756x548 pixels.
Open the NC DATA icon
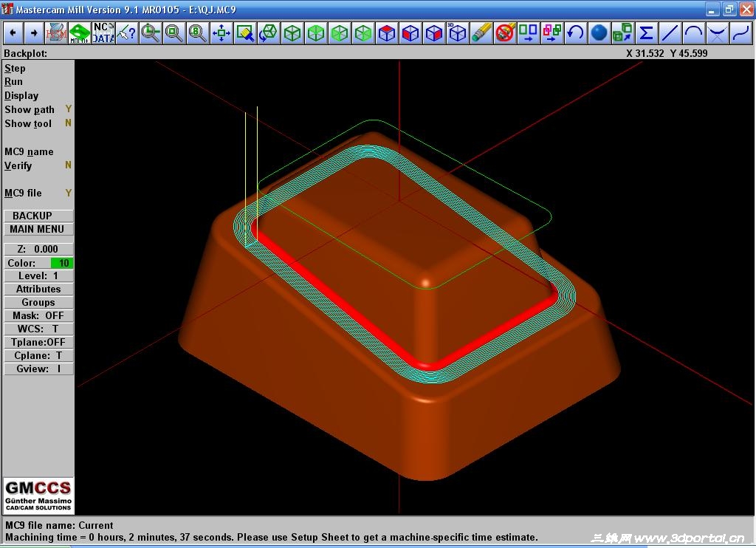[x=103, y=32]
